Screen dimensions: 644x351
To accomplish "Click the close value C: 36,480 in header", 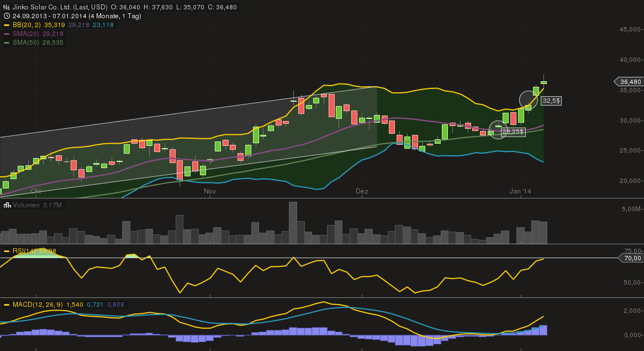I will click(222, 7).
